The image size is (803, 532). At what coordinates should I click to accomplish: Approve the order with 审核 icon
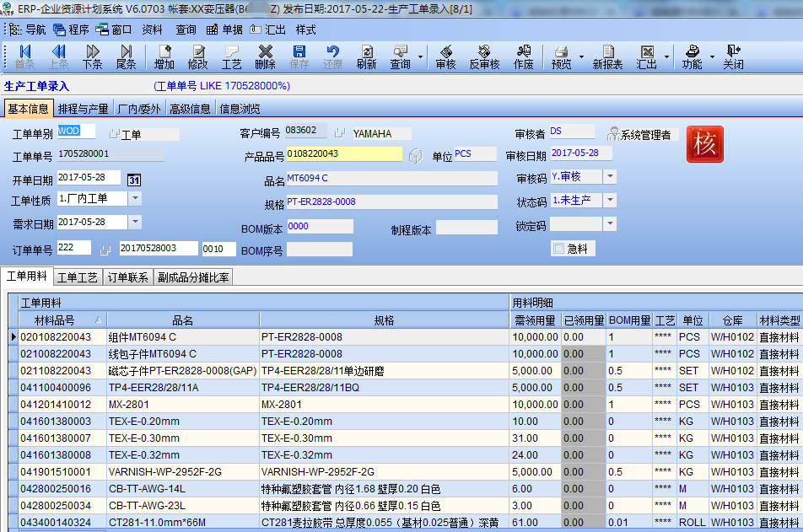pos(446,56)
